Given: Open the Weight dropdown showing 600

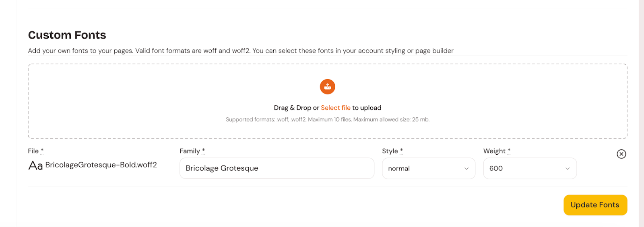Looking at the screenshot, I should (x=529, y=168).
